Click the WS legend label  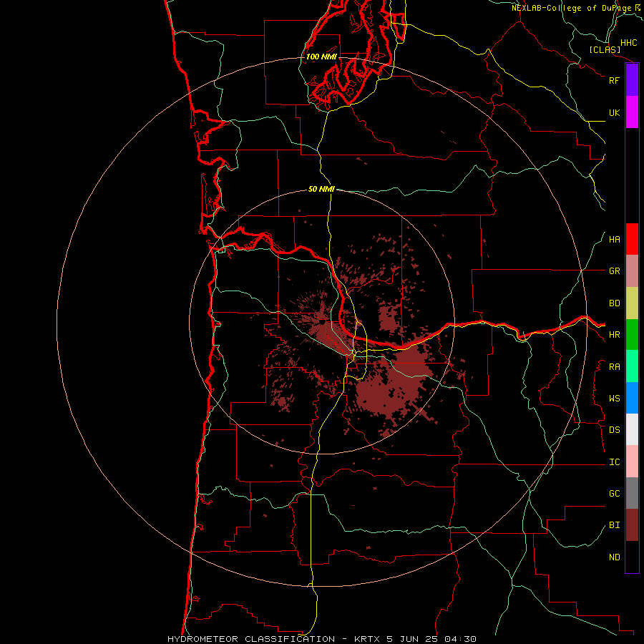pyautogui.click(x=614, y=399)
